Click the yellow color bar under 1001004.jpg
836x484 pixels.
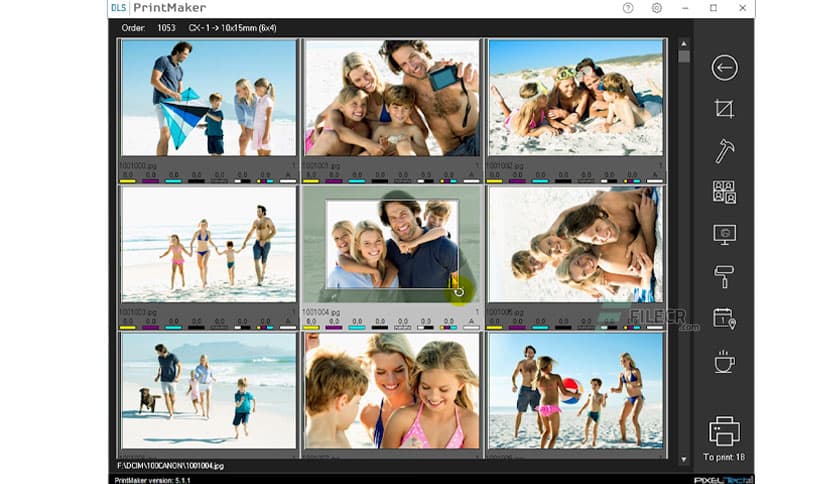311,328
